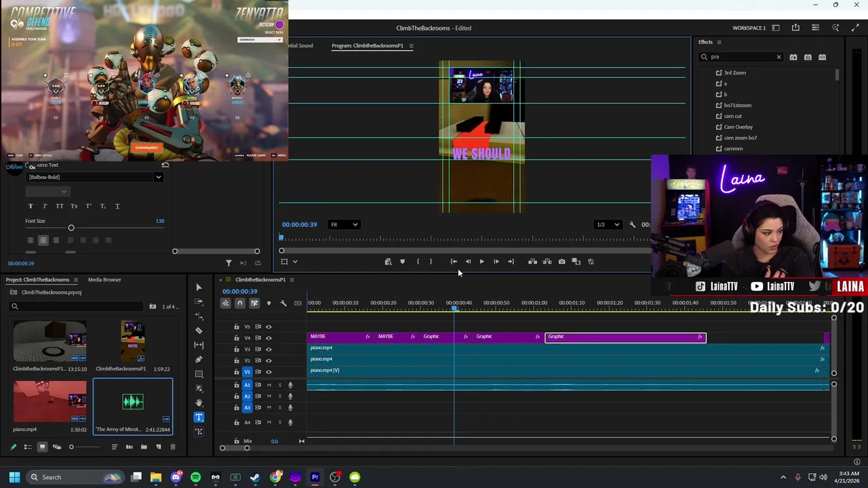Select the Cam Overlay preset
Screen dimensions: 868x488
click(738, 127)
